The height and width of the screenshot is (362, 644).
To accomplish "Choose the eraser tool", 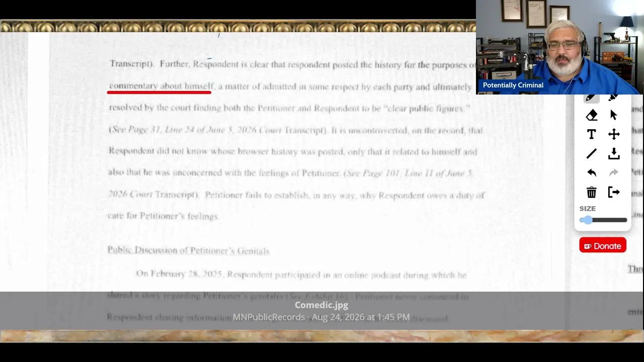I will 592,115.
